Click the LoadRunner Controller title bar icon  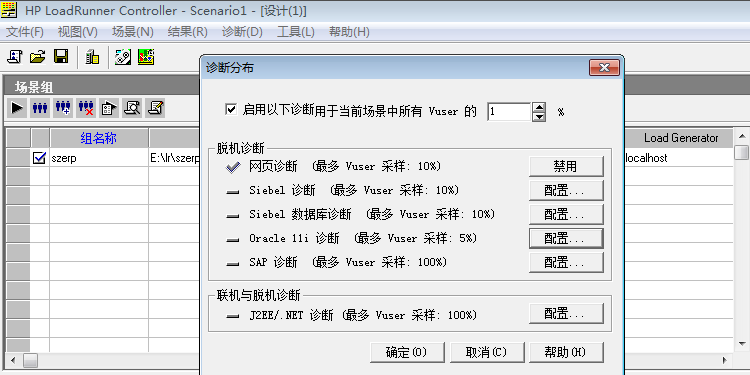[10, 10]
